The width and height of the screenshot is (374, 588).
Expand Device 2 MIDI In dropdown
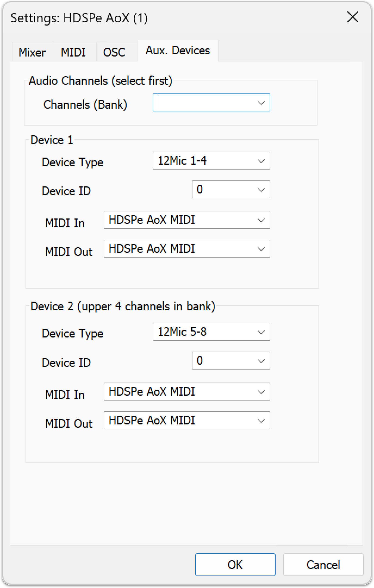[261, 392]
